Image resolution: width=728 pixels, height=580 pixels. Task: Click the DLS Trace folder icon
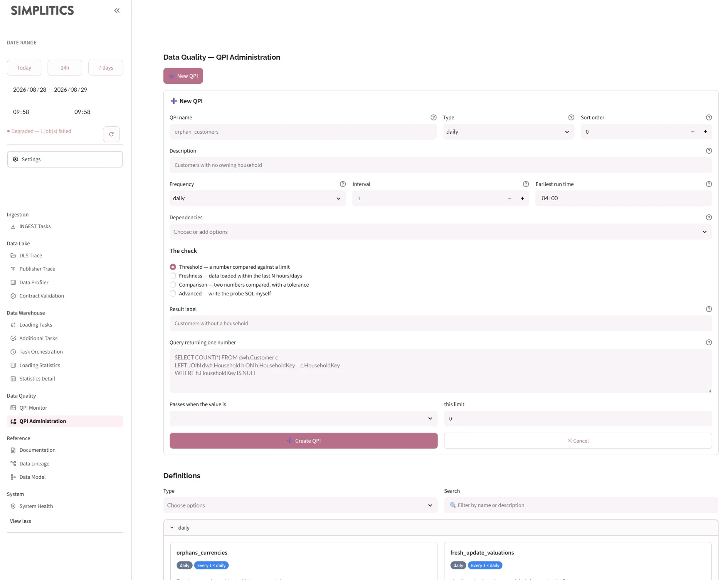pyautogui.click(x=13, y=256)
